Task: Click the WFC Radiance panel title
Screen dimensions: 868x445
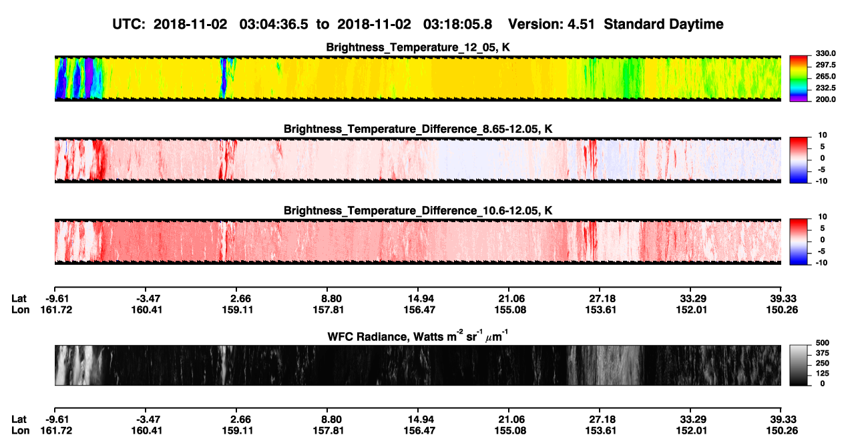Action: pyautogui.click(x=418, y=337)
